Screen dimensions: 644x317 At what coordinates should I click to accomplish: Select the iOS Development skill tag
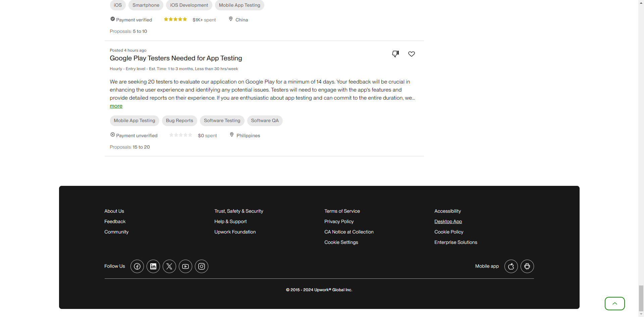click(189, 5)
